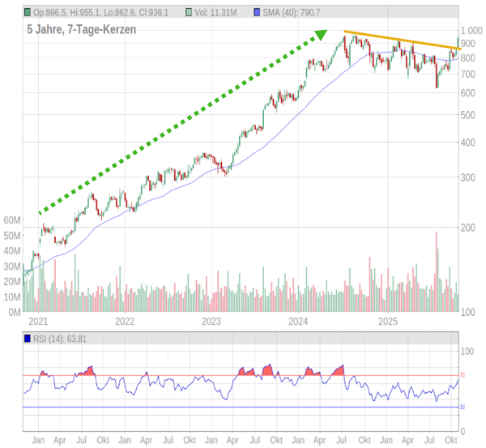486x448 pixels.
Task: Click the 2022 year label on time axis
Action: coord(124,321)
